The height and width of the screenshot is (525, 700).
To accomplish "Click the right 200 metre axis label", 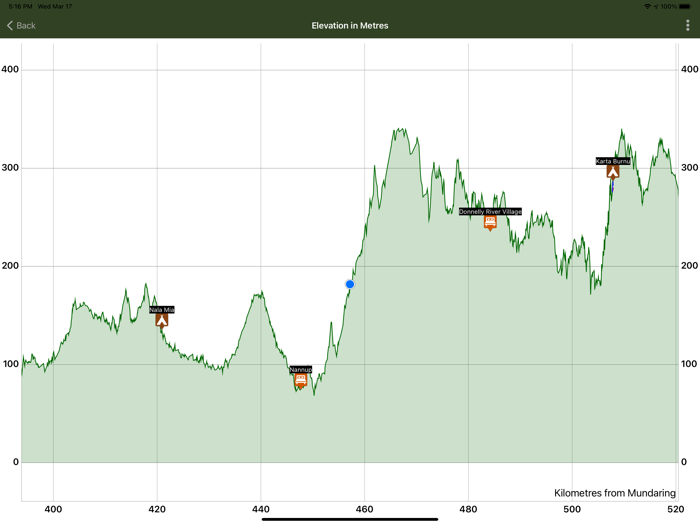I will [689, 266].
